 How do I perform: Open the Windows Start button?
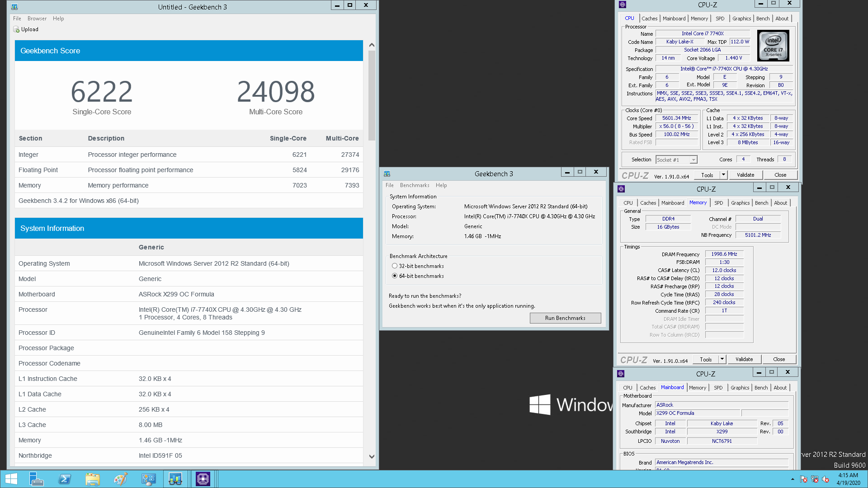click(11, 479)
